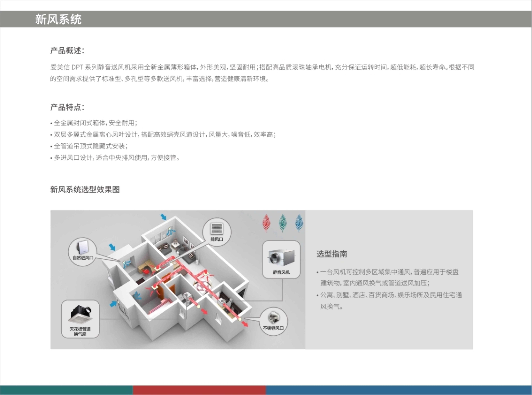Click the 产品特点 section heading

coord(67,107)
